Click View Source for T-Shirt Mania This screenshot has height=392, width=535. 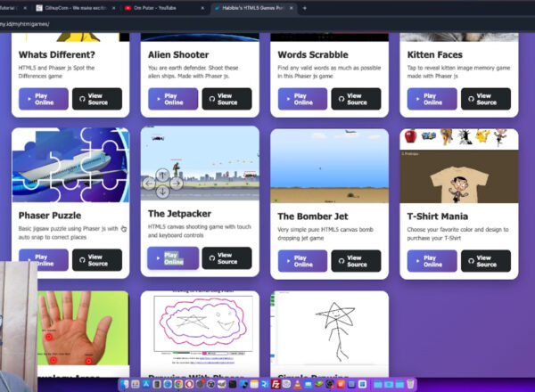click(485, 260)
